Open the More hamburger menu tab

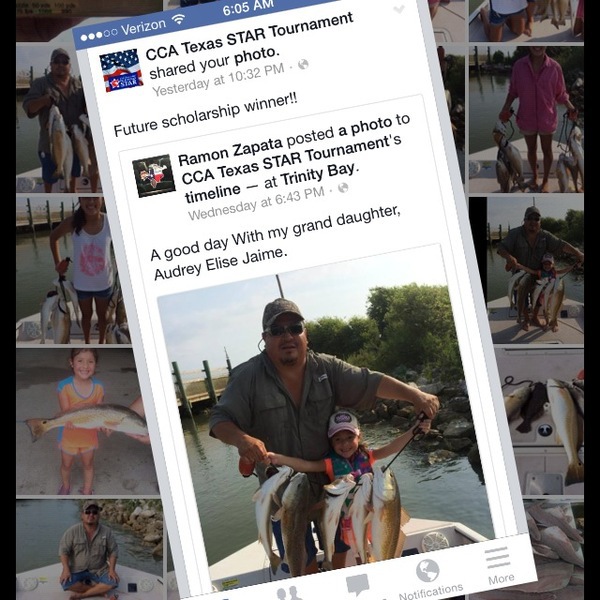499,566
